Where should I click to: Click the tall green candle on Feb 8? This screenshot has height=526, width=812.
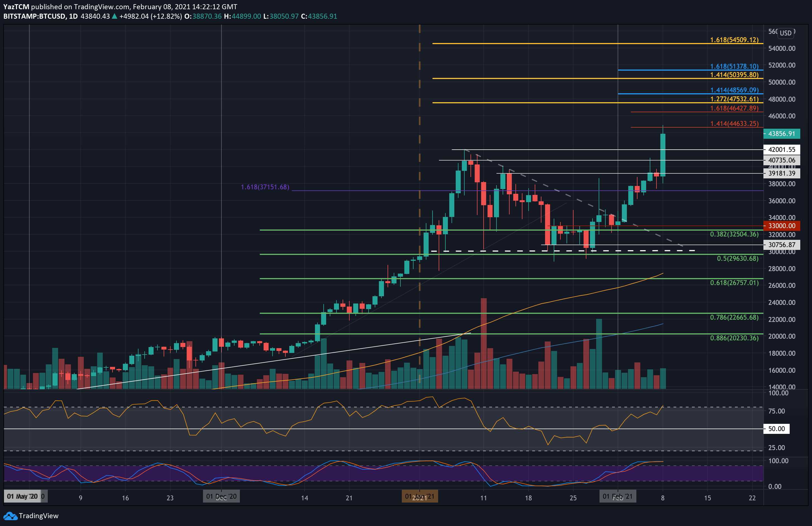click(663, 155)
